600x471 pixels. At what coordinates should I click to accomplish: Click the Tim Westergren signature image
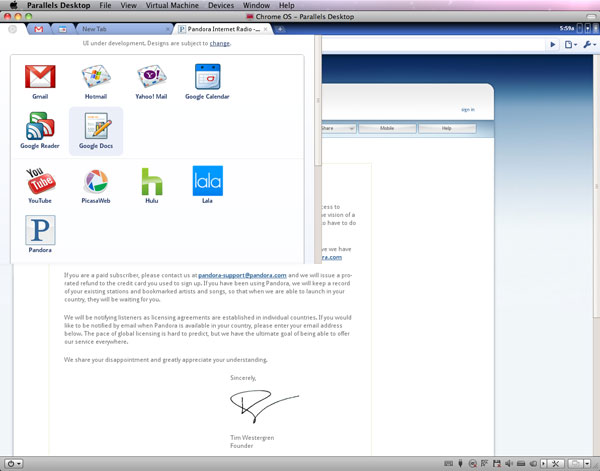pos(264,406)
